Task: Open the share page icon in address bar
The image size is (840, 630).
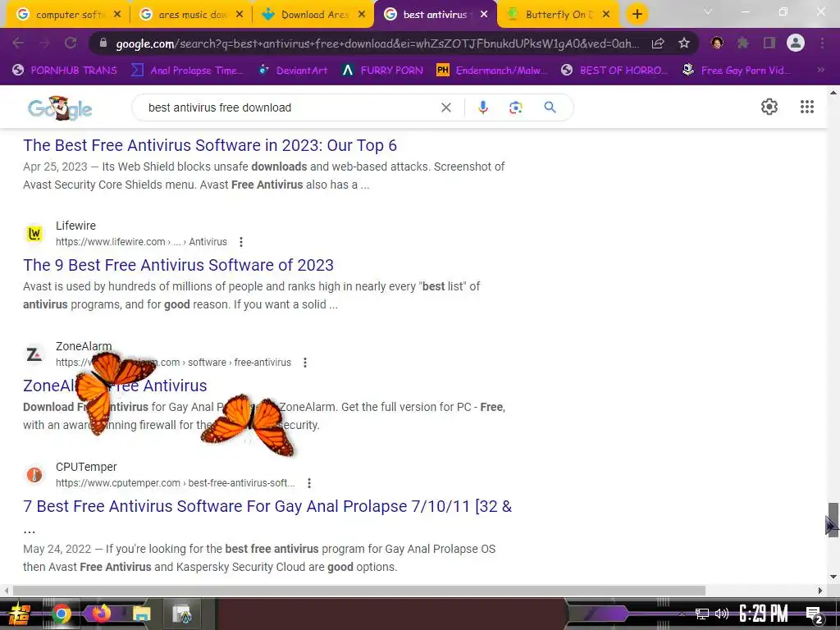Action: tap(658, 43)
